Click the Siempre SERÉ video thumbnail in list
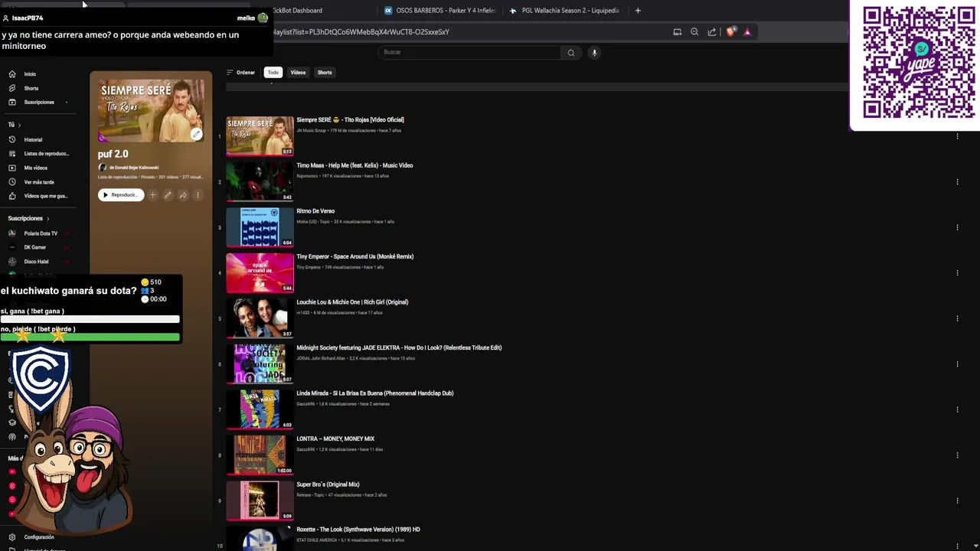This screenshot has height=551, width=980. pyautogui.click(x=260, y=136)
